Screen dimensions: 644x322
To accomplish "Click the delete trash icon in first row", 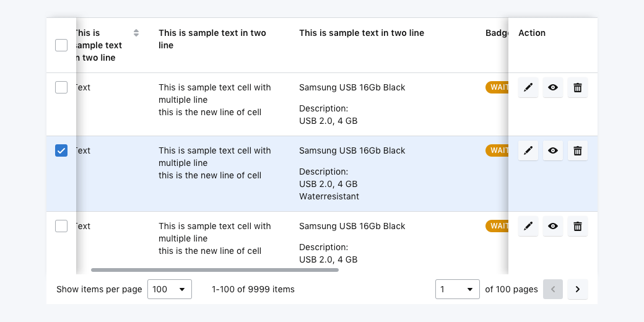I will click(578, 88).
